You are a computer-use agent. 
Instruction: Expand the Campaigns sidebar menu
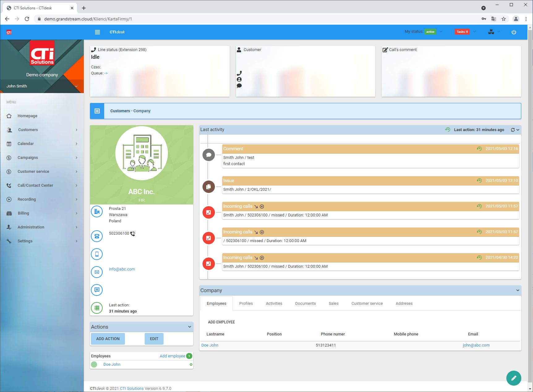pyautogui.click(x=42, y=158)
